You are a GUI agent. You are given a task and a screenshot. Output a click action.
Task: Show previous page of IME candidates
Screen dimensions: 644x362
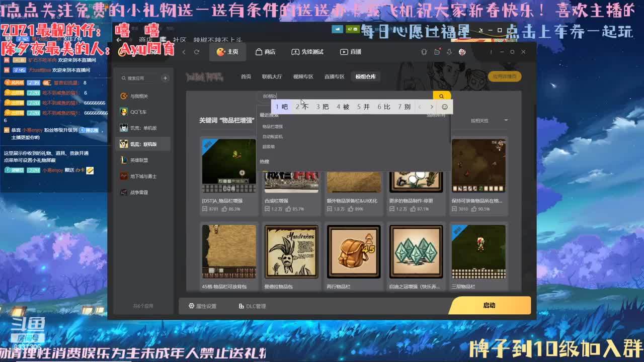[420, 107]
